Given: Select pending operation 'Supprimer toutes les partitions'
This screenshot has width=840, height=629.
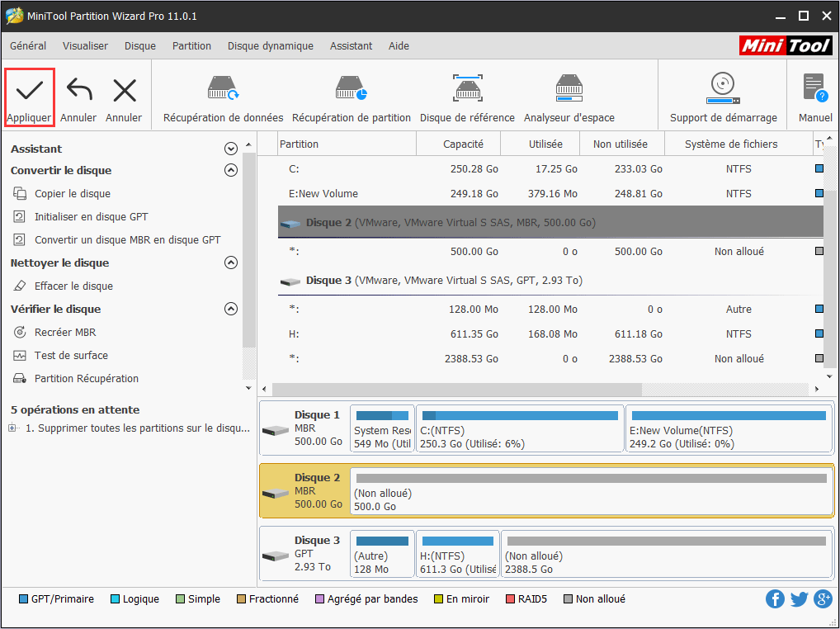Looking at the screenshot, I should (x=139, y=428).
